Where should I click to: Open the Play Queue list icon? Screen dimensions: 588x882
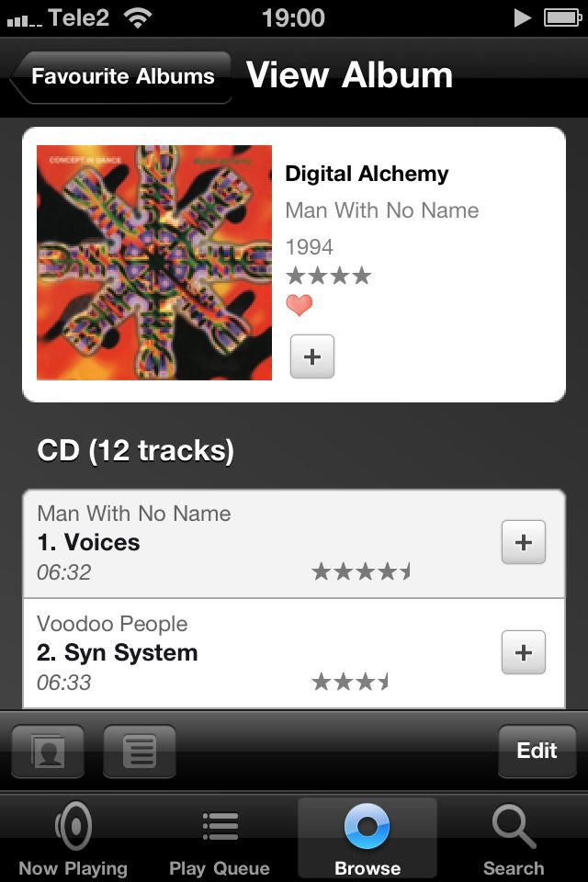[220, 826]
